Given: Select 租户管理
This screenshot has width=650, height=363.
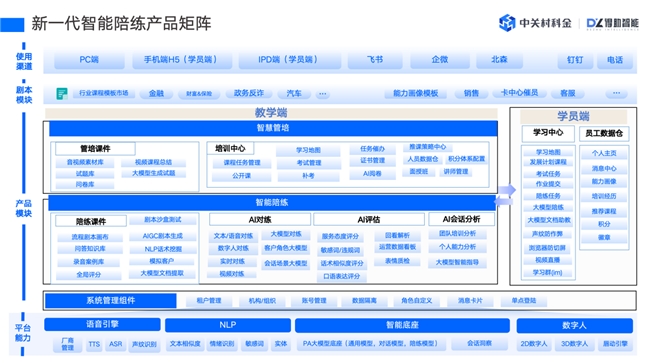Looking at the screenshot, I should point(209,301).
